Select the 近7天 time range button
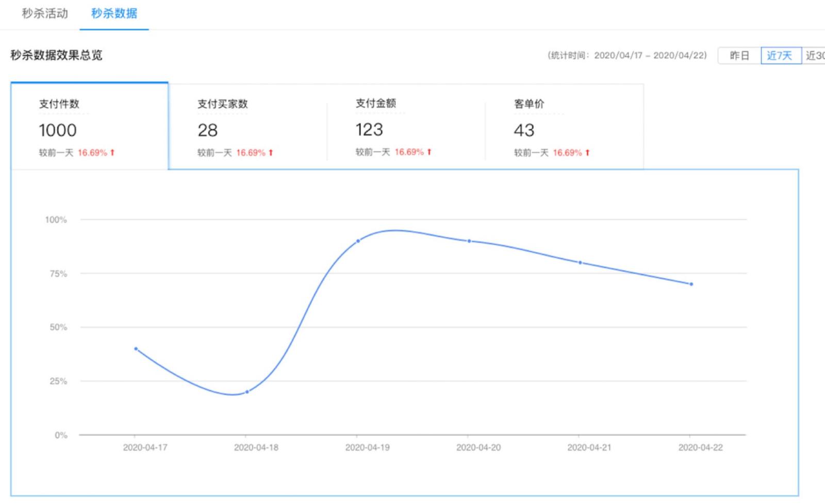The height and width of the screenshot is (504, 825). coord(780,56)
